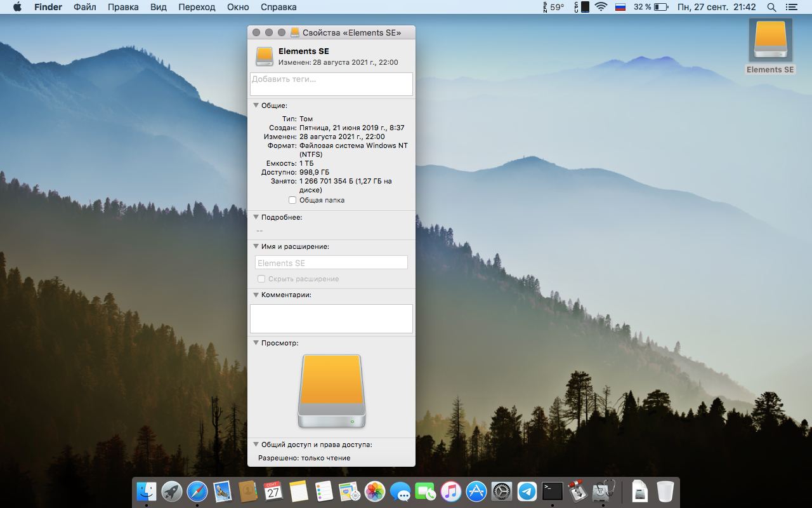The image size is (812, 508).
Task: Click the Spotlight search magnifier
Action: click(x=771, y=7)
